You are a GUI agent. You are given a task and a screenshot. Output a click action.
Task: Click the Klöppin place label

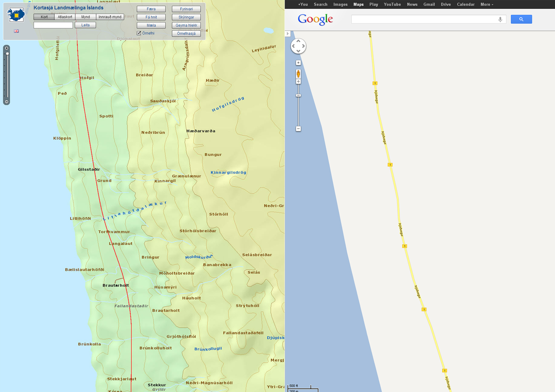62,138
